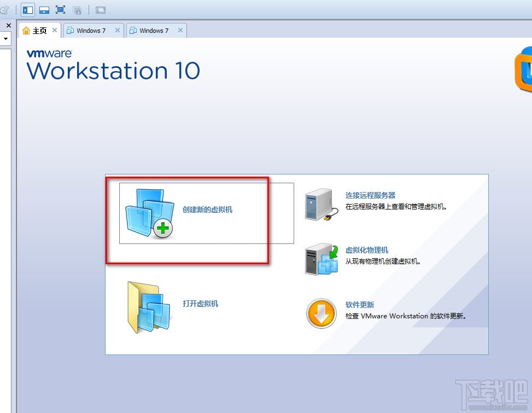Image resolution: width=532 pixels, height=413 pixels.
Task: Enter full screen mode toolbar icon
Action: [60, 9]
